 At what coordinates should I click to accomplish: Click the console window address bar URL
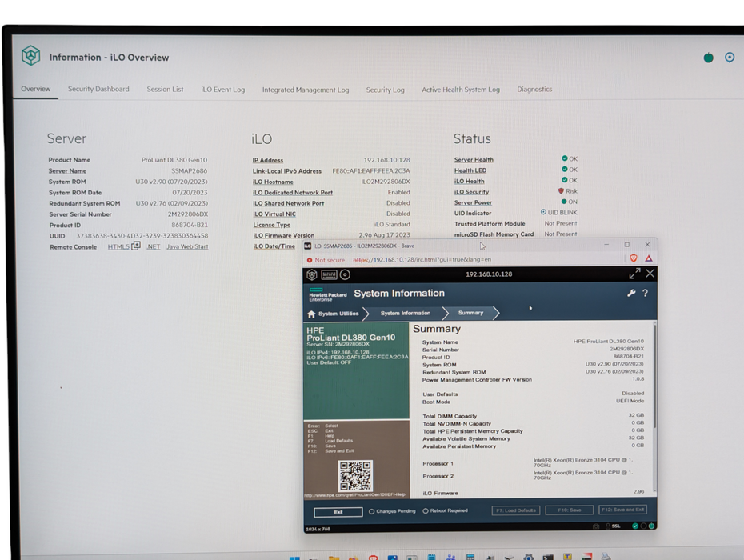tap(422, 259)
